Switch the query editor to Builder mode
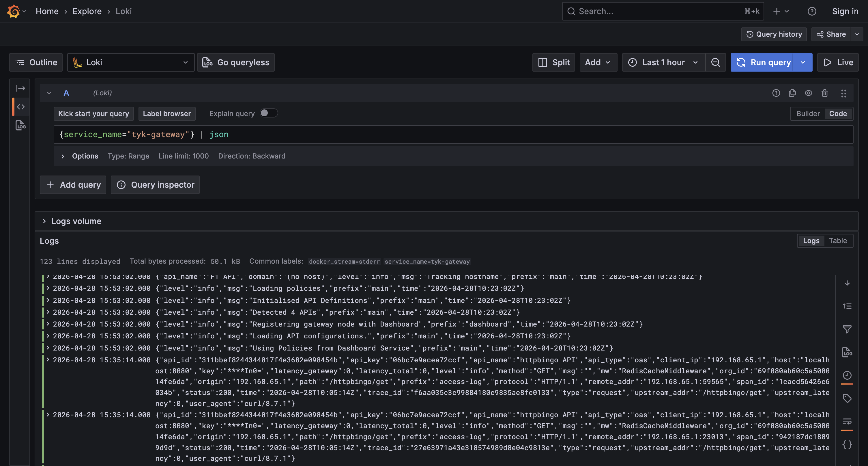Screen dimensions: 868x466 tap(808, 114)
